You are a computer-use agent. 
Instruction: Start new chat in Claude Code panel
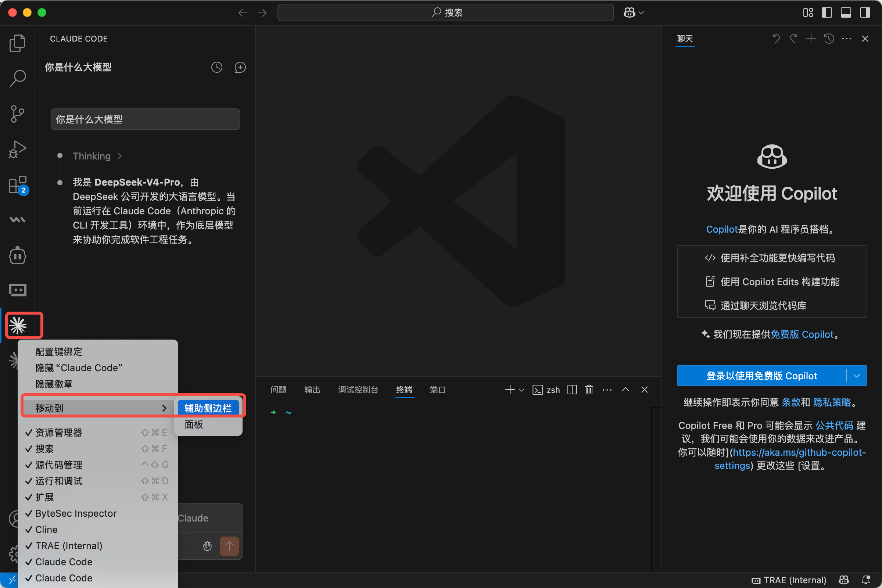(240, 67)
